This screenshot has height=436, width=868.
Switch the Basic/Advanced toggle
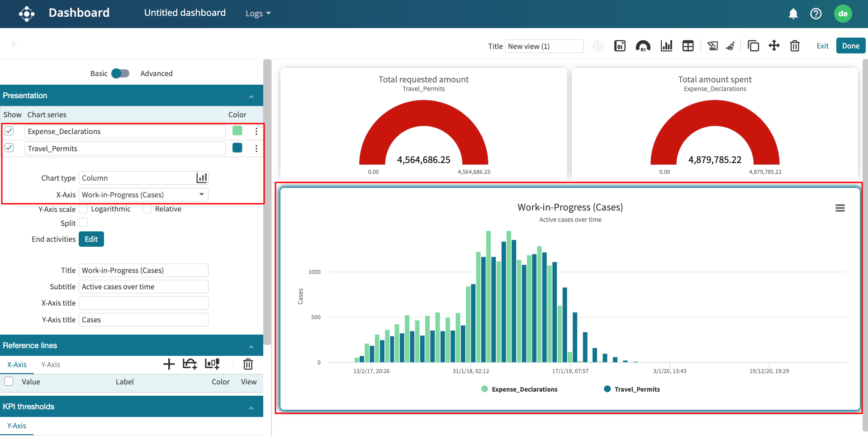(x=120, y=73)
